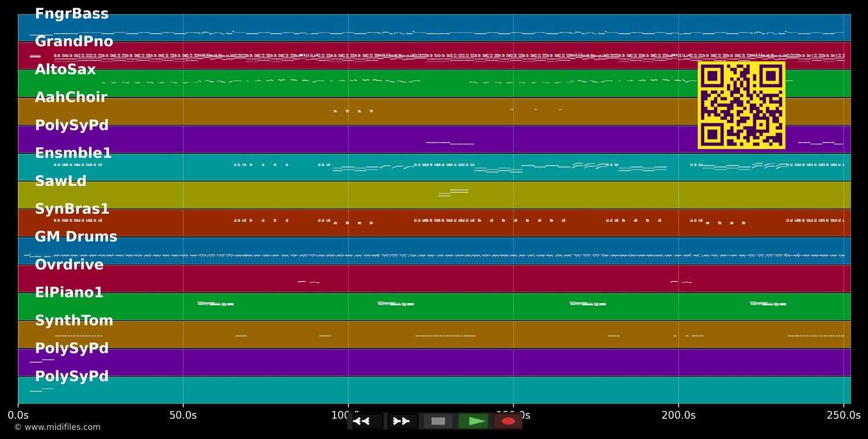Select the AahChoir track label
Image resolution: width=868 pixels, height=439 pixels.
coord(71,97)
